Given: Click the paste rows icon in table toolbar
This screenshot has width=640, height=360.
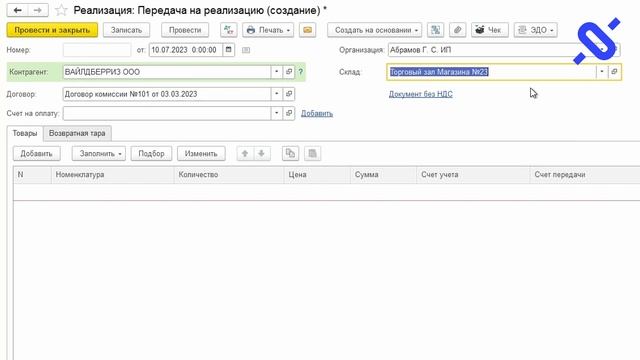Looking at the screenshot, I should pyautogui.click(x=312, y=154).
